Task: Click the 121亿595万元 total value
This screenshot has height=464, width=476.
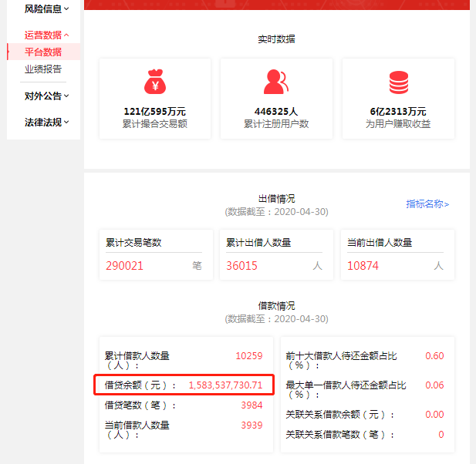Action: click(154, 112)
